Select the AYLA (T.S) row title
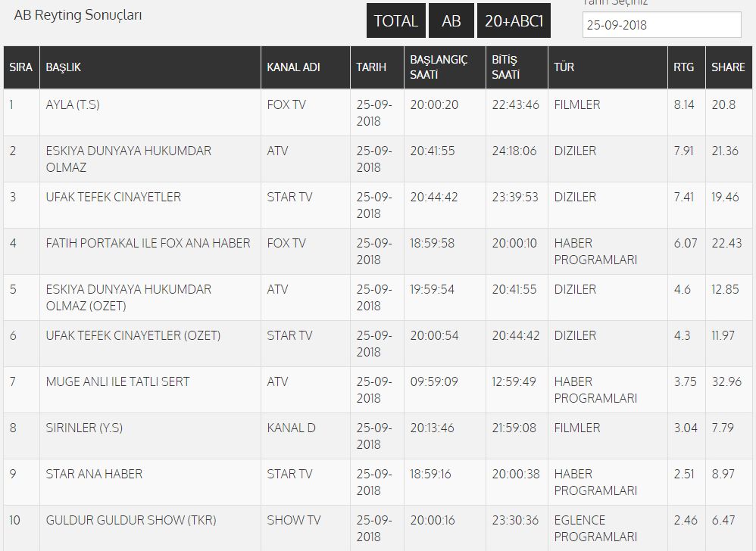The image size is (756, 551). (73, 104)
